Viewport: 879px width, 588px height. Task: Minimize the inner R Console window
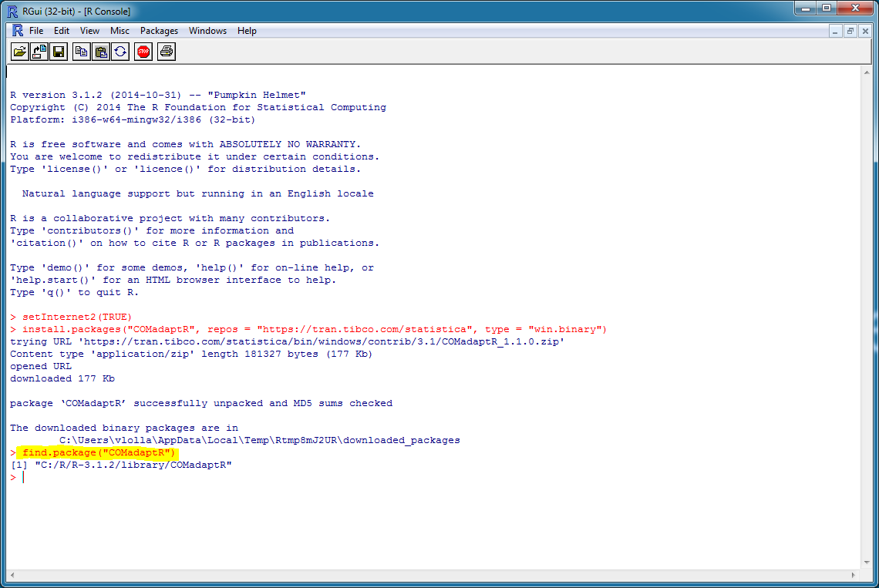(835, 32)
